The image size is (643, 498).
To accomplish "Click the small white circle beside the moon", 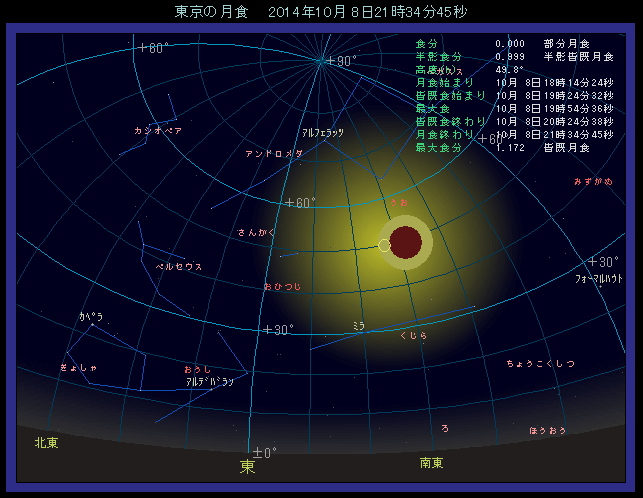I will click(385, 245).
